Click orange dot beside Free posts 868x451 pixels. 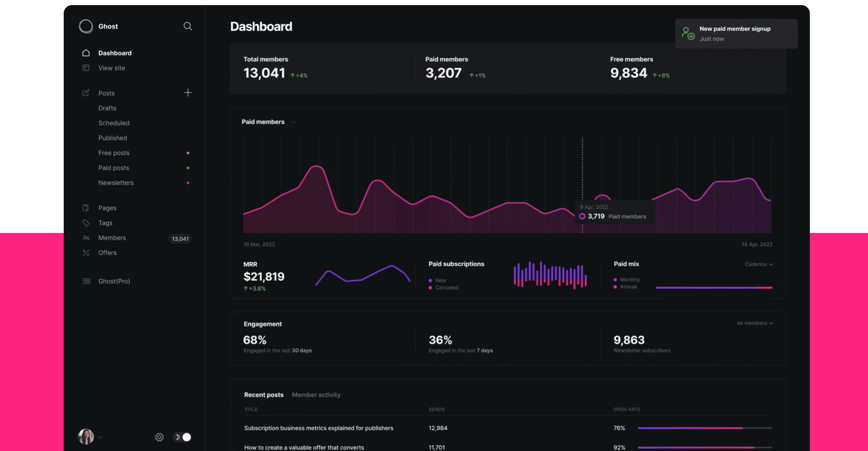pyautogui.click(x=188, y=153)
